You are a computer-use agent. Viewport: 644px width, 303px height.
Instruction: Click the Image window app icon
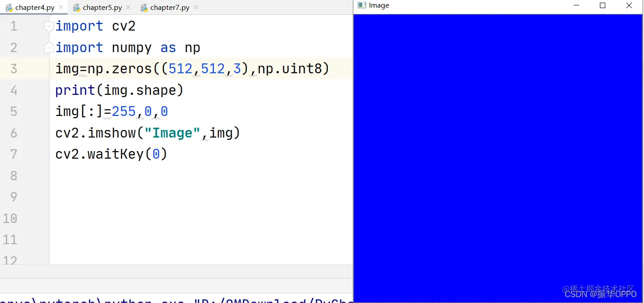pos(362,5)
